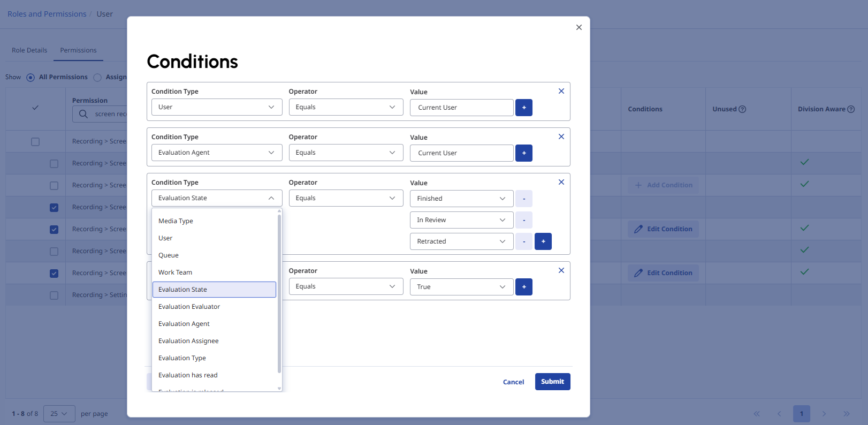
Task: Remove the User condition row
Action: click(561, 91)
